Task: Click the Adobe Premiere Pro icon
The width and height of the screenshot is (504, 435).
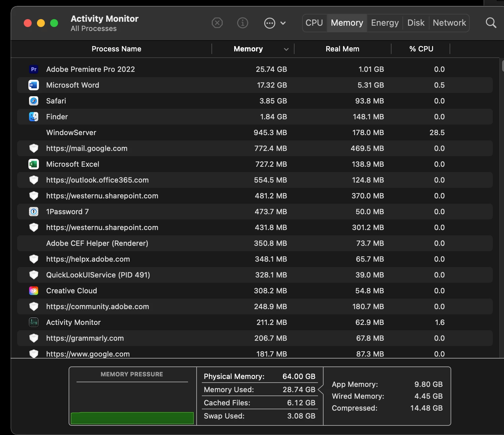Action: (x=34, y=69)
